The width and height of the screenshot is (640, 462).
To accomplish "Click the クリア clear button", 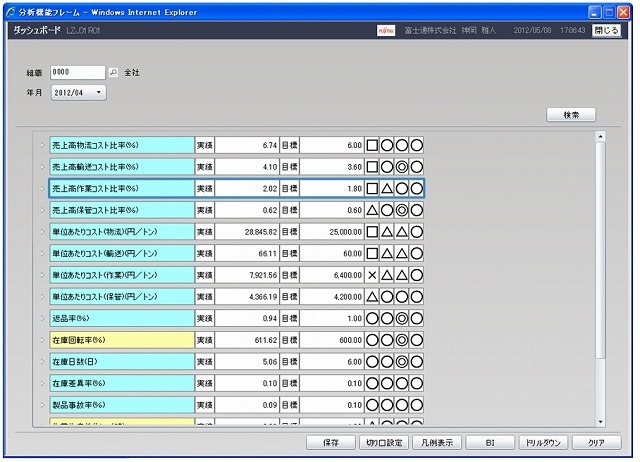I will pyautogui.click(x=596, y=442).
